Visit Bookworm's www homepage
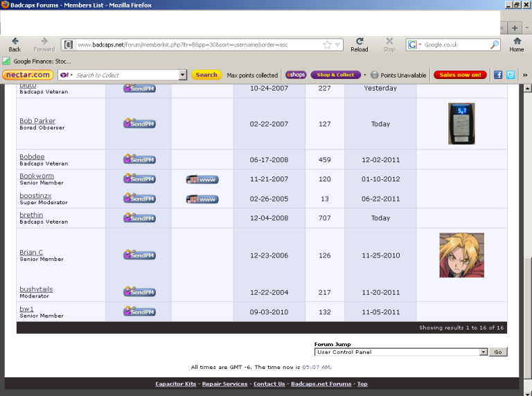 click(x=202, y=179)
